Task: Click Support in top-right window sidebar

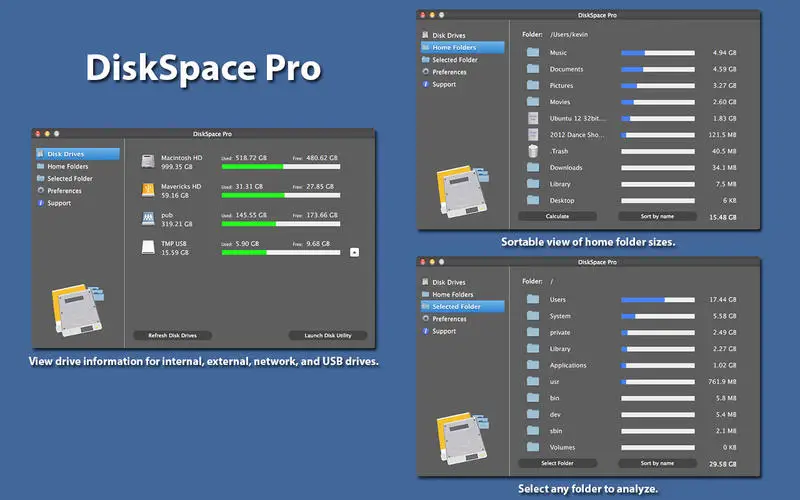Action: (x=462, y=84)
